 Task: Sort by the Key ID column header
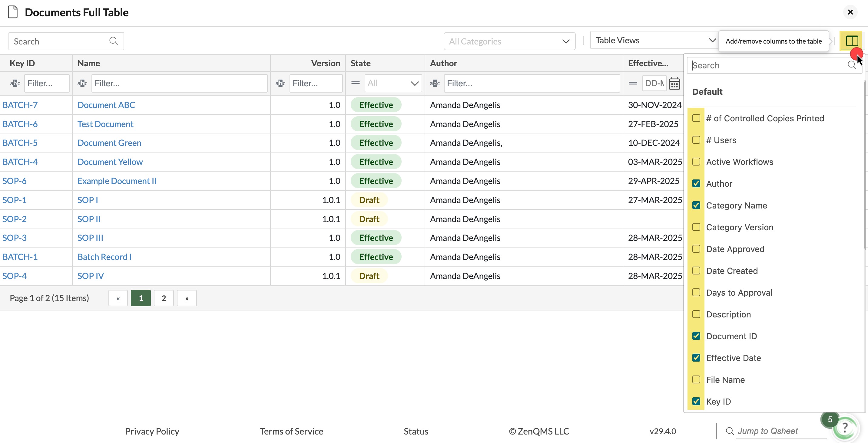(x=22, y=63)
